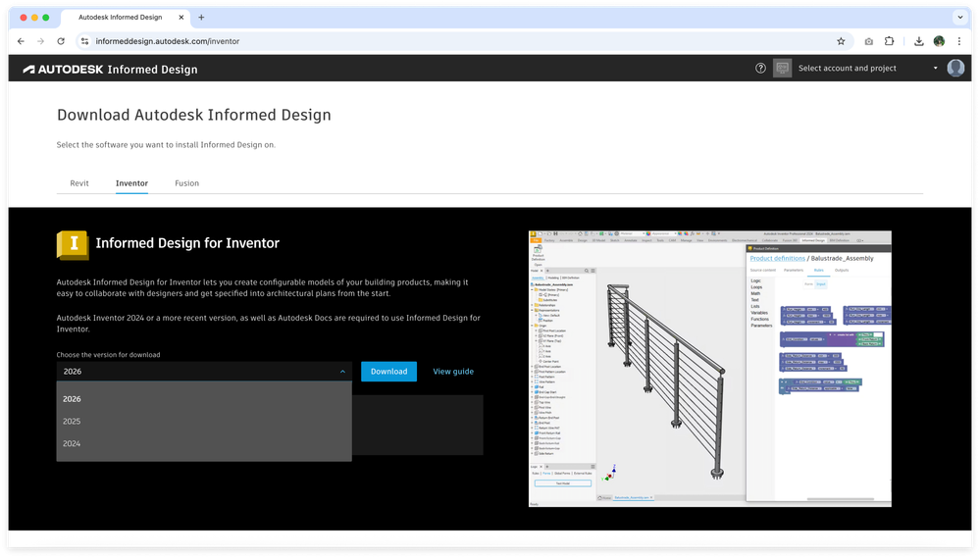Close the Autodesk Informed Design tab

click(x=181, y=18)
